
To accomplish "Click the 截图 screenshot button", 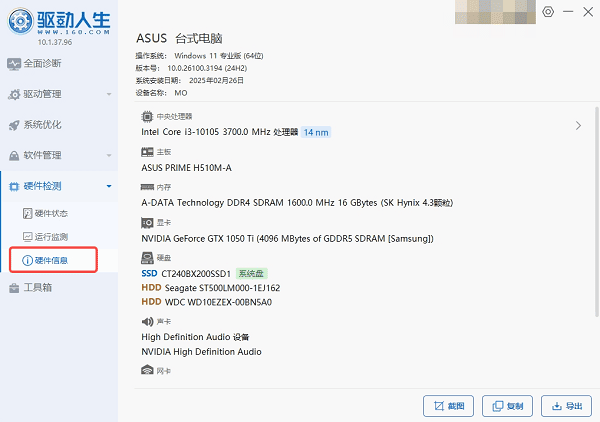I will coord(448,406).
